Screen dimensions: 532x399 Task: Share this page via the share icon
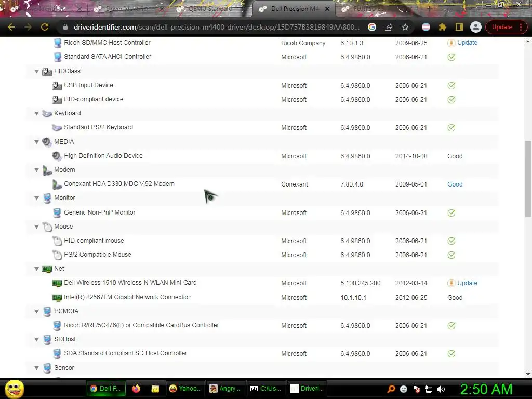389,27
